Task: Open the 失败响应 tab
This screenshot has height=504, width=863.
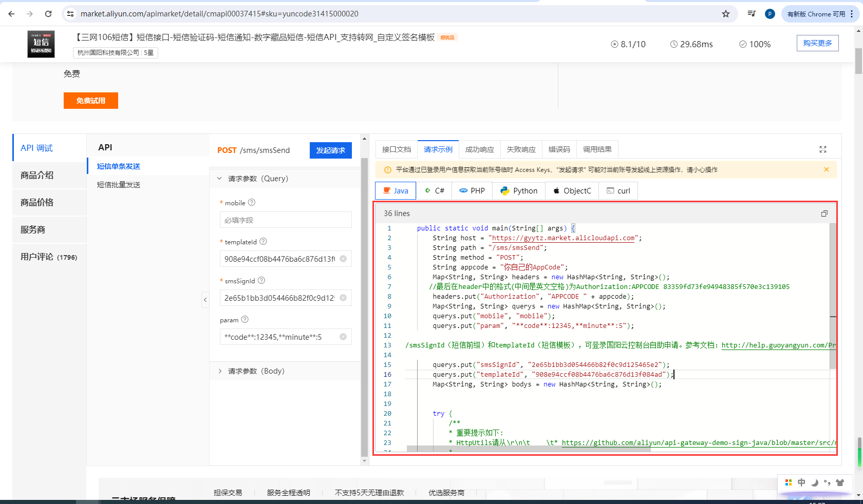Action: tap(521, 149)
